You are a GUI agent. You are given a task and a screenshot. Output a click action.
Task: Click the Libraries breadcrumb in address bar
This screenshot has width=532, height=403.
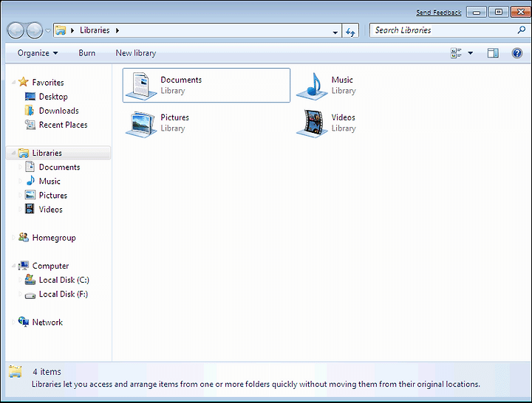(95, 30)
